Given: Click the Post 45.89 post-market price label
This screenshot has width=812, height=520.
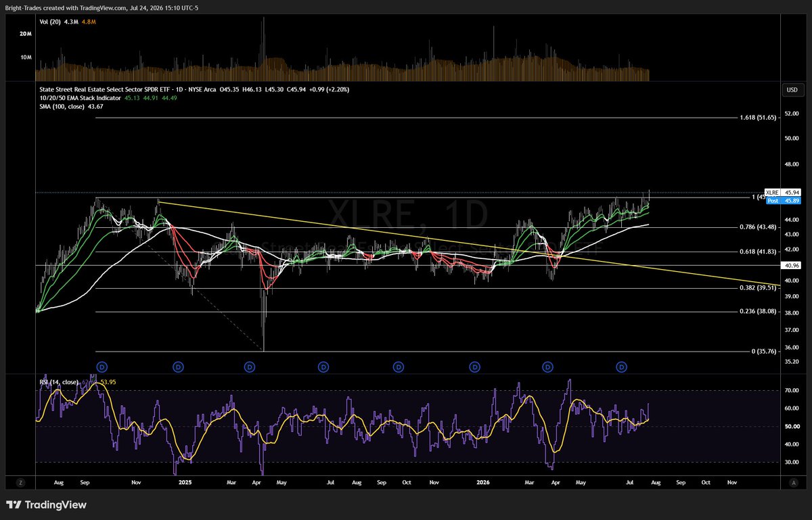Looking at the screenshot, I should click(782, 201).
